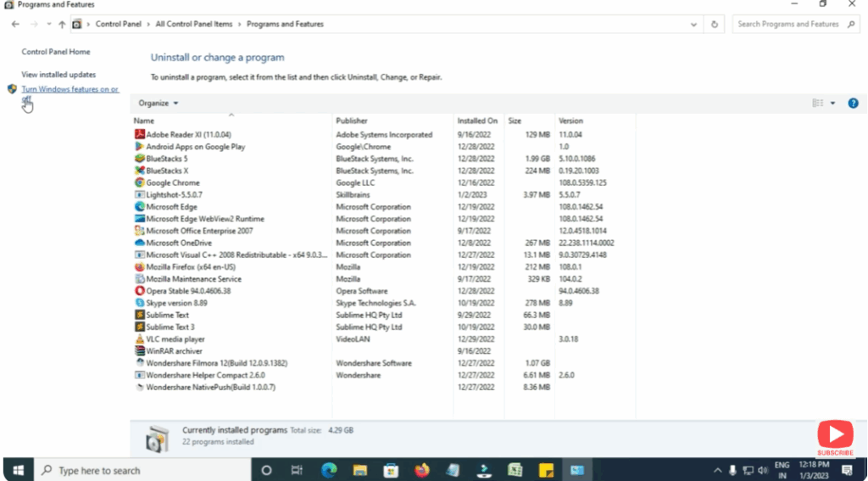Viewport: 868px width, 481px height.
Task: Open the help question mark icon
Action: [x=853, y=103]
